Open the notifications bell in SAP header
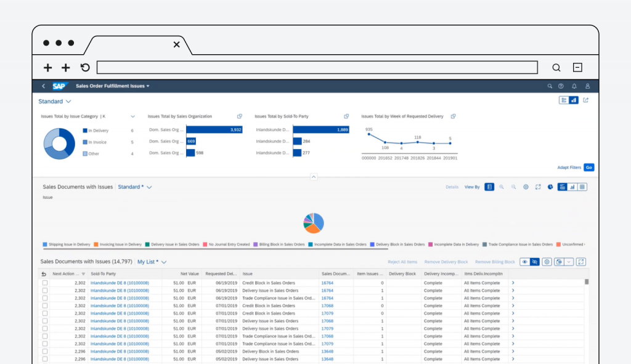631x364 pixels. click(x=574, y=86)
